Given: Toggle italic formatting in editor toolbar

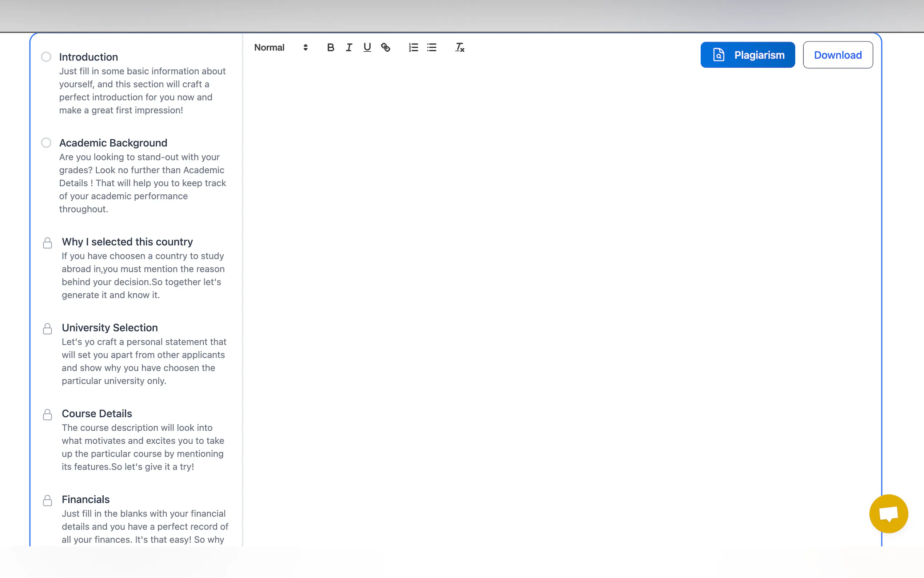Looking at the screenshot, I should pyautogui.click(x=349, y=47).
